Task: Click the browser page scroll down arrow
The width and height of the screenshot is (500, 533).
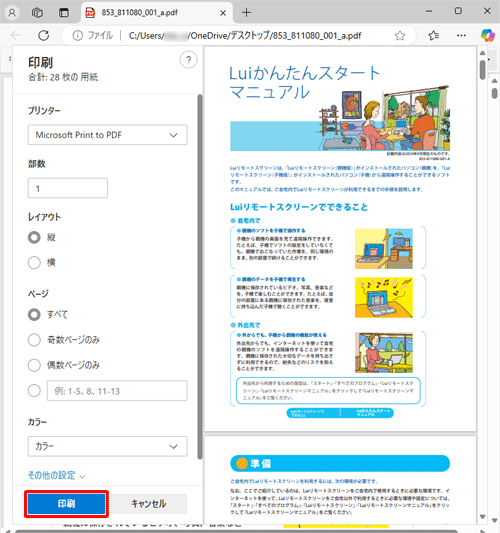Action: (495, 520)
